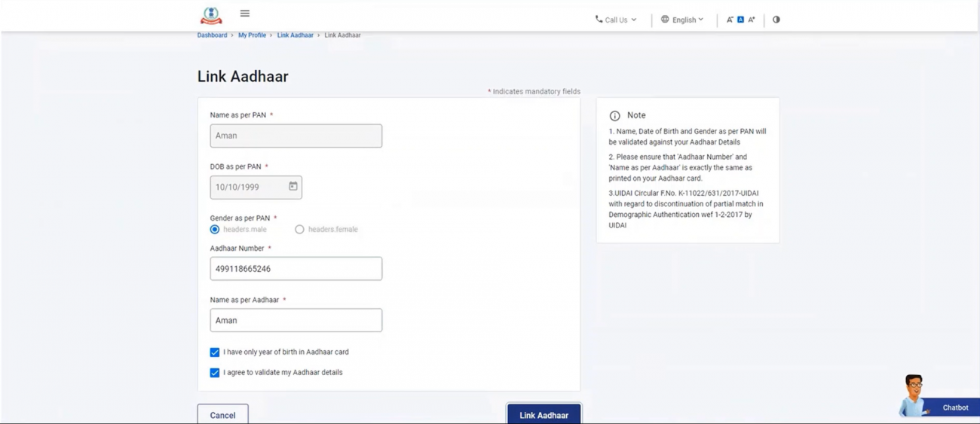Viewport: 980px width, 424px height.
Task: Reset to default font size icon
Action: tap(740, 20)
